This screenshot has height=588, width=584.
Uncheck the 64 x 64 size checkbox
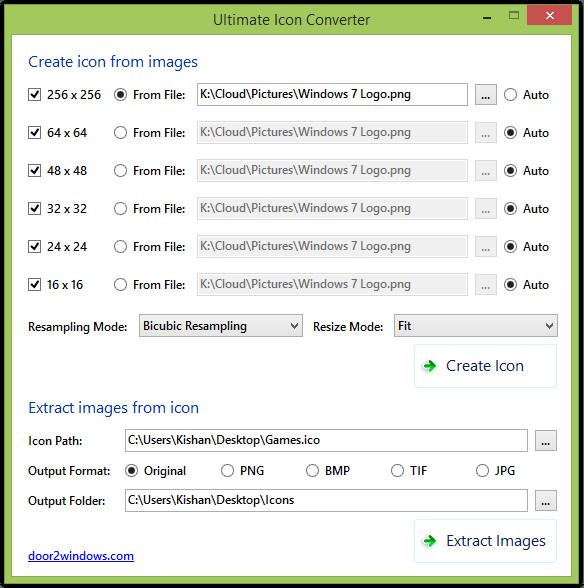(35, 132)
